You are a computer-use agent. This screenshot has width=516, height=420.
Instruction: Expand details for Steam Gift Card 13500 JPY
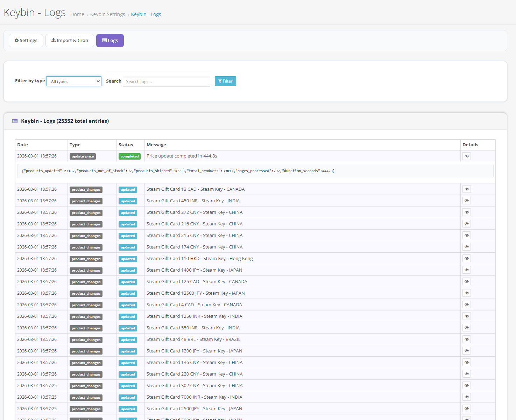click(466, 293)
